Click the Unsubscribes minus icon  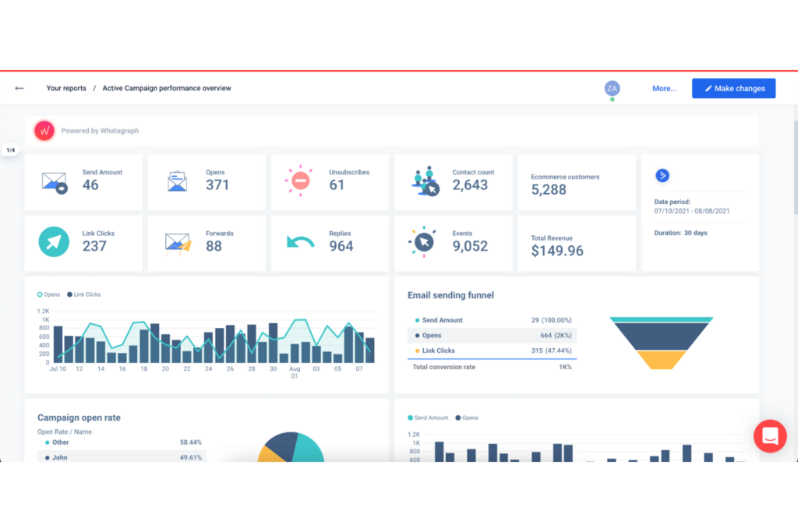tap(300, 180)
